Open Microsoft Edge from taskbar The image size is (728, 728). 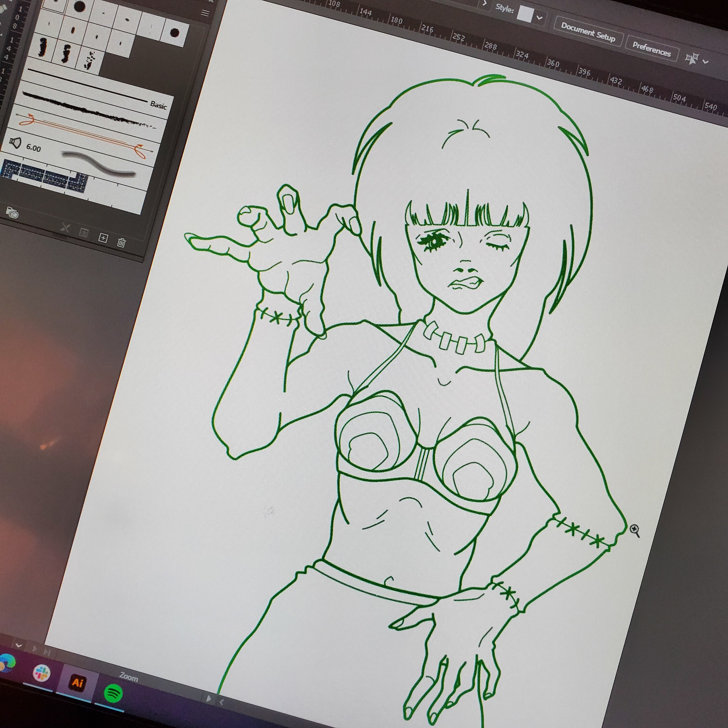pyautogui.click(x=7, y=663)
